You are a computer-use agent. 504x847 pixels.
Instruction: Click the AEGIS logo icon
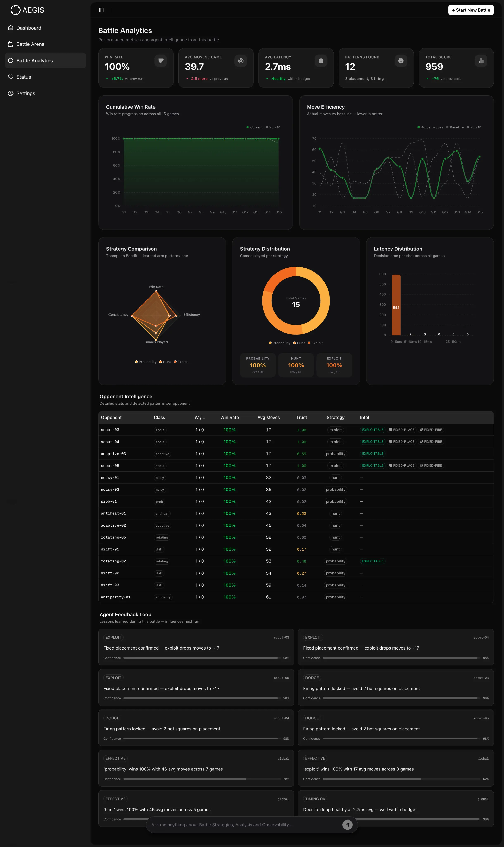point(15,10)
